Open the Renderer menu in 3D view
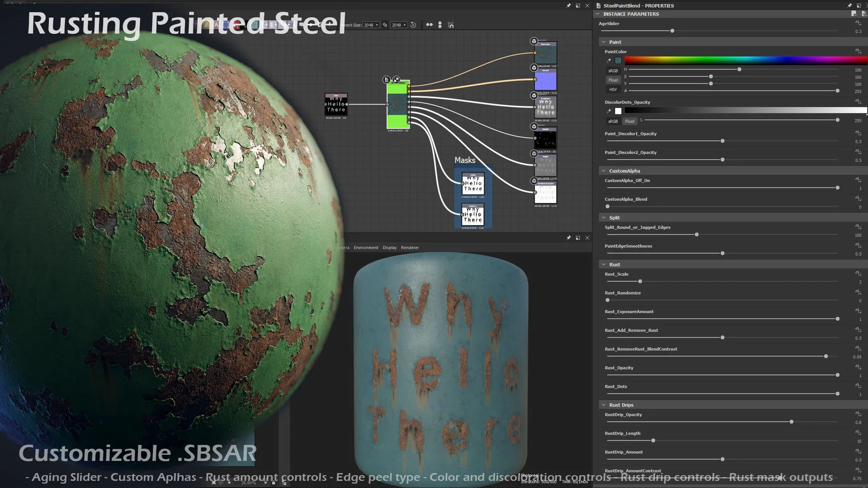868x488 pixels. (409, 248)
